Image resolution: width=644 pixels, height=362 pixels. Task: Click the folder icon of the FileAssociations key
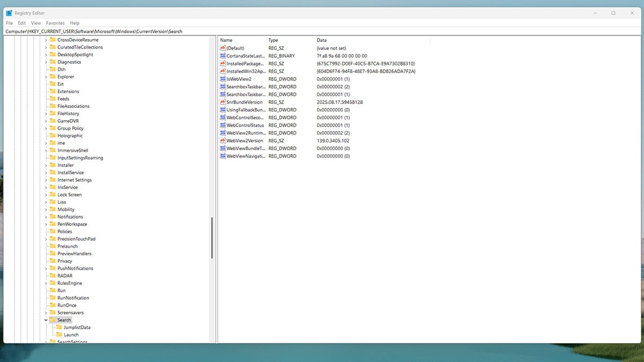(x=53, y=106)
